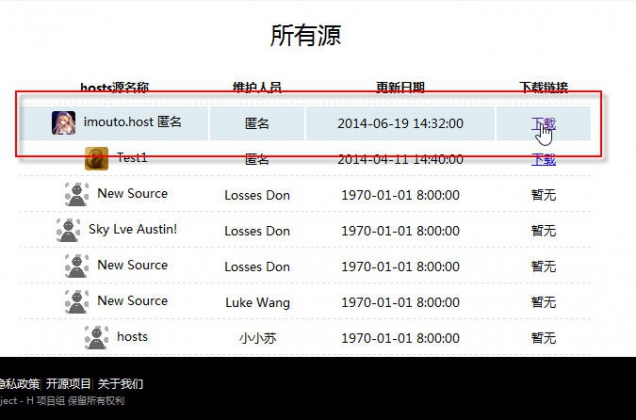Click avatar of Luke Wang's New Source
636x420 pixels.
pos(77,301)
